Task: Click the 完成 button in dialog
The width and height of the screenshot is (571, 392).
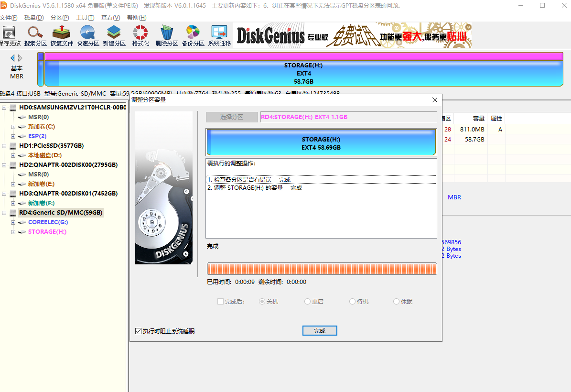Action: [320, 331]
